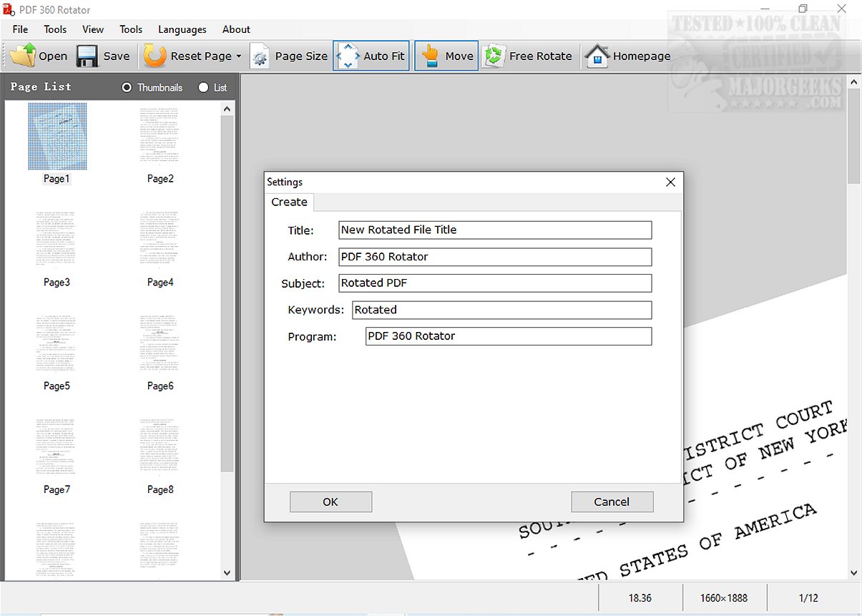Click the document view scroll down arrow

[854, 572]
